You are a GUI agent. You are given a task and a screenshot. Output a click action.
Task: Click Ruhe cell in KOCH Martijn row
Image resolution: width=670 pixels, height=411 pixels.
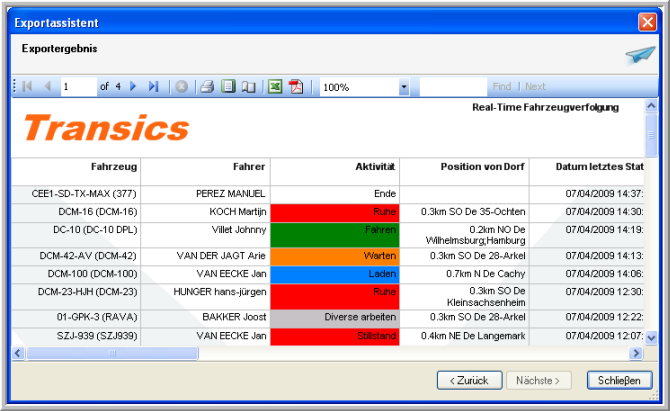click(x=335, y=213)
